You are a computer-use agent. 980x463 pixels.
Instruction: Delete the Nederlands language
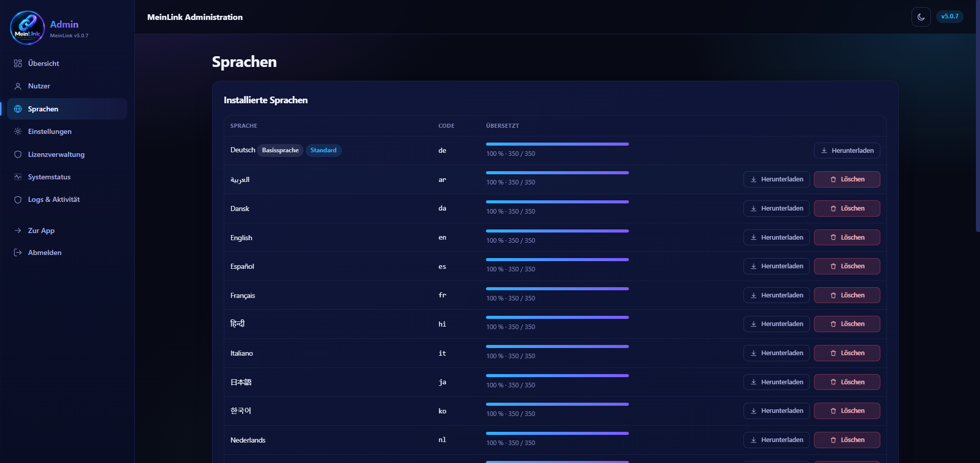847,440
